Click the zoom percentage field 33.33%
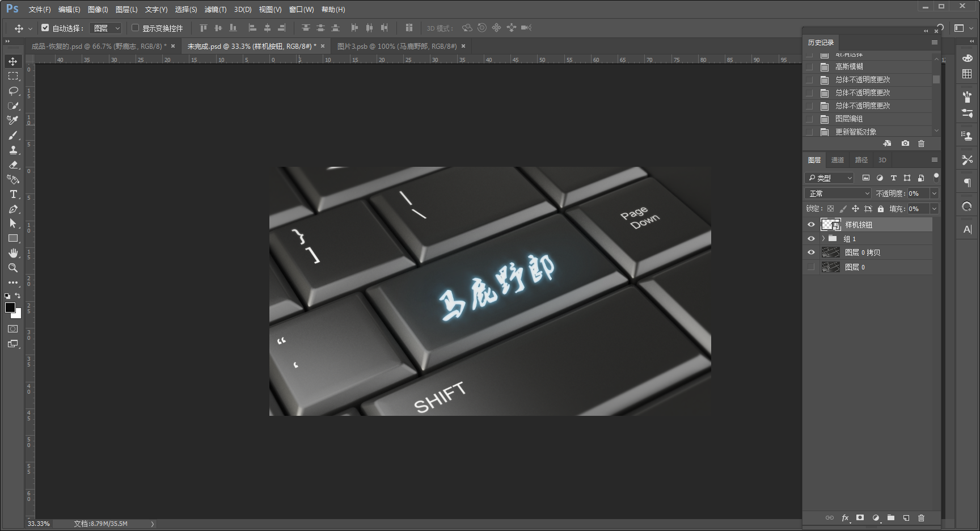Viewport: 980px width, 531px height. tap(39, 524)
